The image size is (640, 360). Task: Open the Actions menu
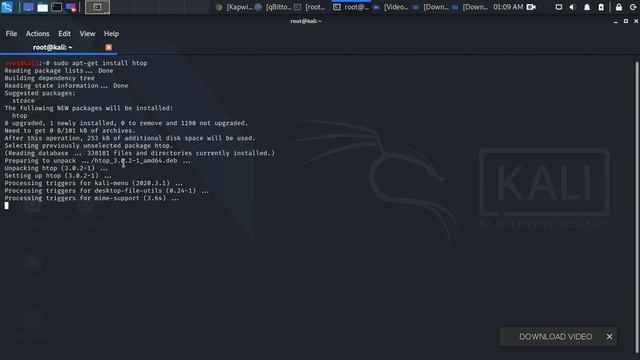click(38, 33)
